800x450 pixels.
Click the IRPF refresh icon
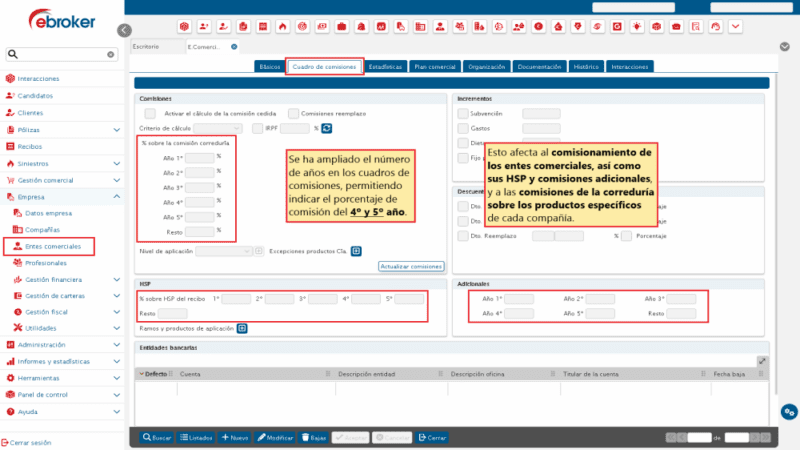[x=326, y=128]
